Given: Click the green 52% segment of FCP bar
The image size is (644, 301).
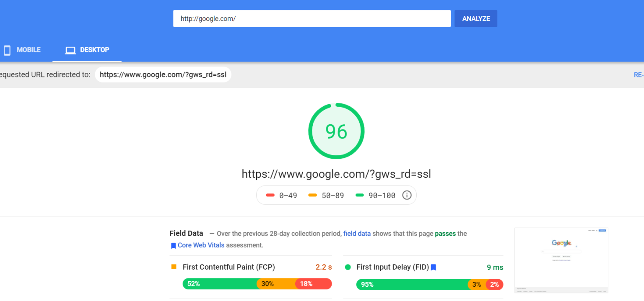Looking at the screenshot, I should [219, 284].
